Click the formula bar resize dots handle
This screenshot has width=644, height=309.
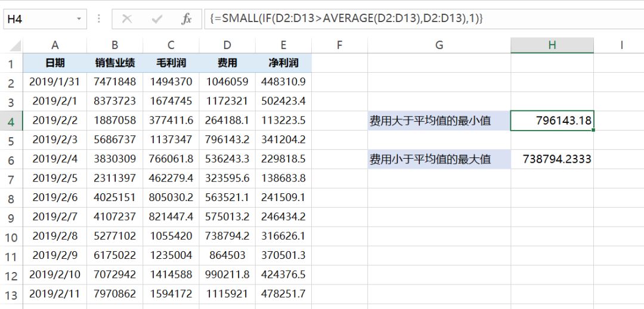click(99, 19)
